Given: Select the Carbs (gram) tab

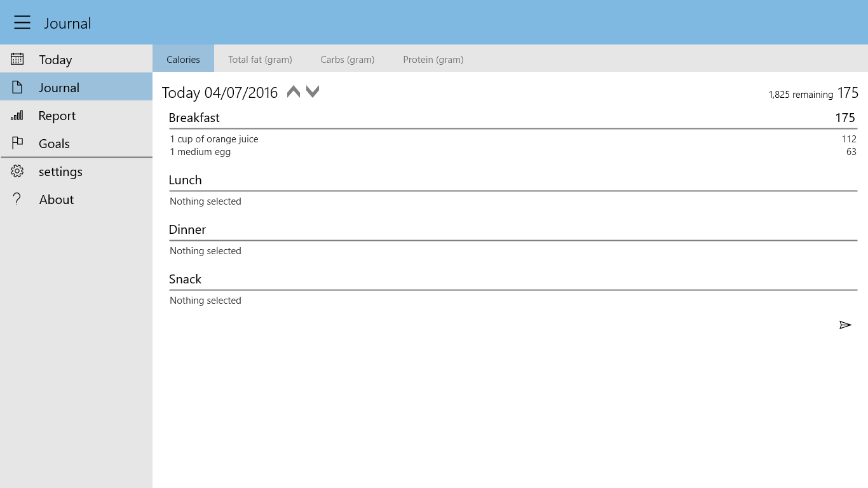Looking at the screenshot, I should (x=347, y=59).
